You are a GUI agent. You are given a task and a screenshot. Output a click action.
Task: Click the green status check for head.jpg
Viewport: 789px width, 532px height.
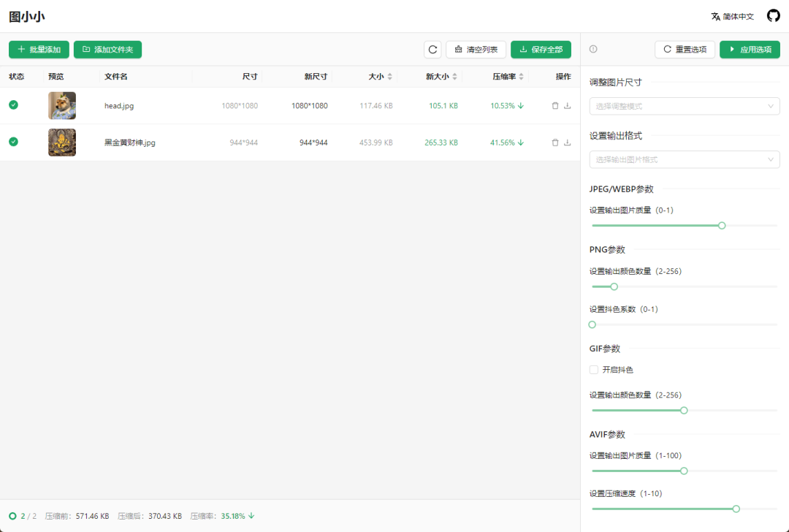pyautogui.click(x=13, y=105)
